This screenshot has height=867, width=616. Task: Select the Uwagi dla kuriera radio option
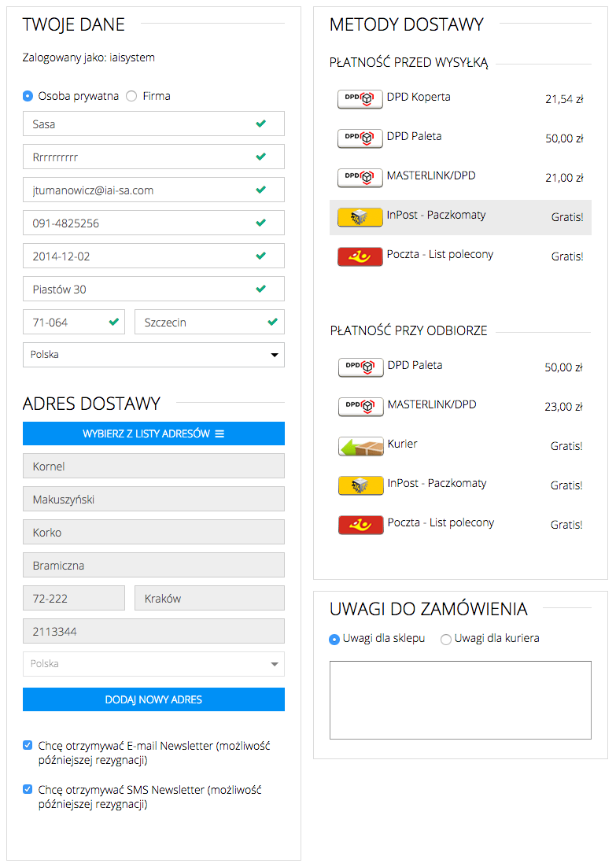pyautogui.click(x=446, y=640)
